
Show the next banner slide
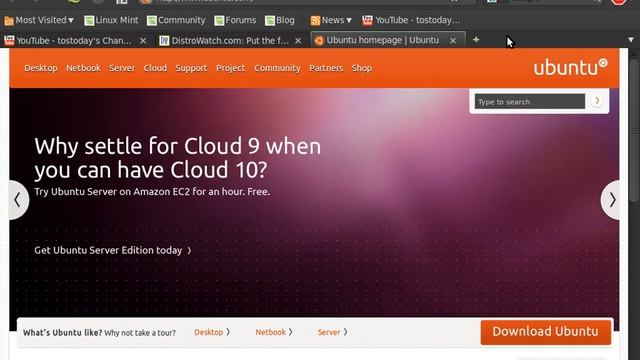click(611, 200)
